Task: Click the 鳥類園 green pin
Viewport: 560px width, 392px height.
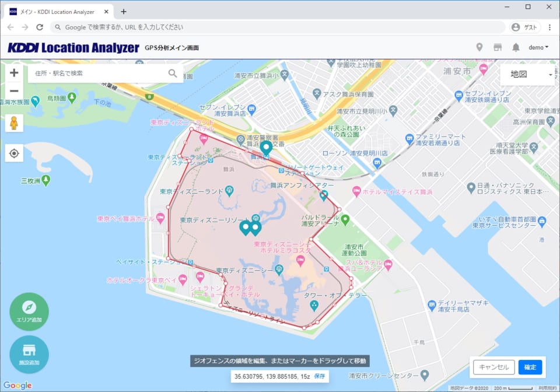Action: 72,97
